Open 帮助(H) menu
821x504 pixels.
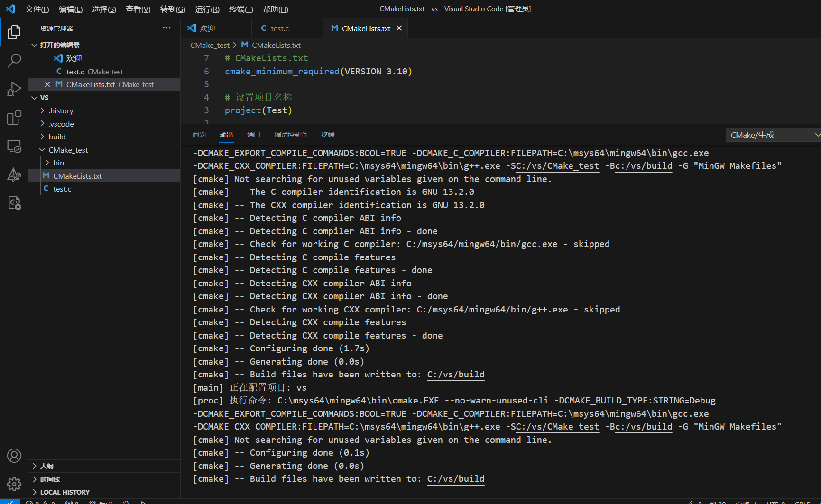point(275,9)
